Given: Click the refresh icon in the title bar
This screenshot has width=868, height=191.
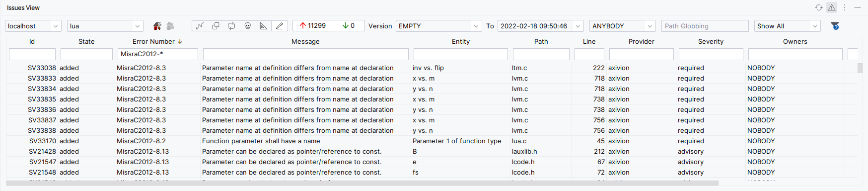Looking at the screenshot, I should pos(819,7).
